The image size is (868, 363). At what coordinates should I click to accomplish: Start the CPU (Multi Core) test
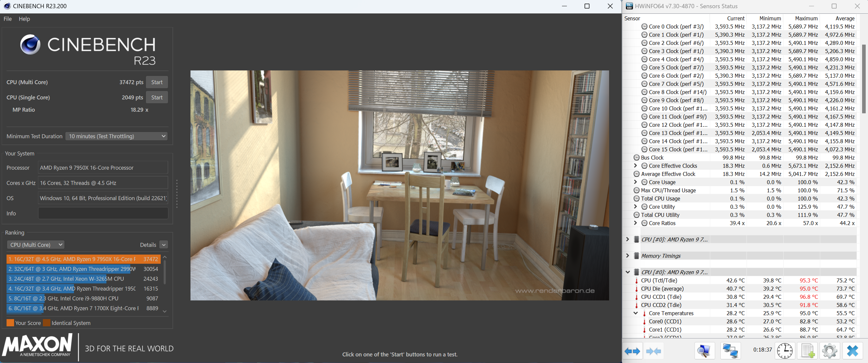157,82
